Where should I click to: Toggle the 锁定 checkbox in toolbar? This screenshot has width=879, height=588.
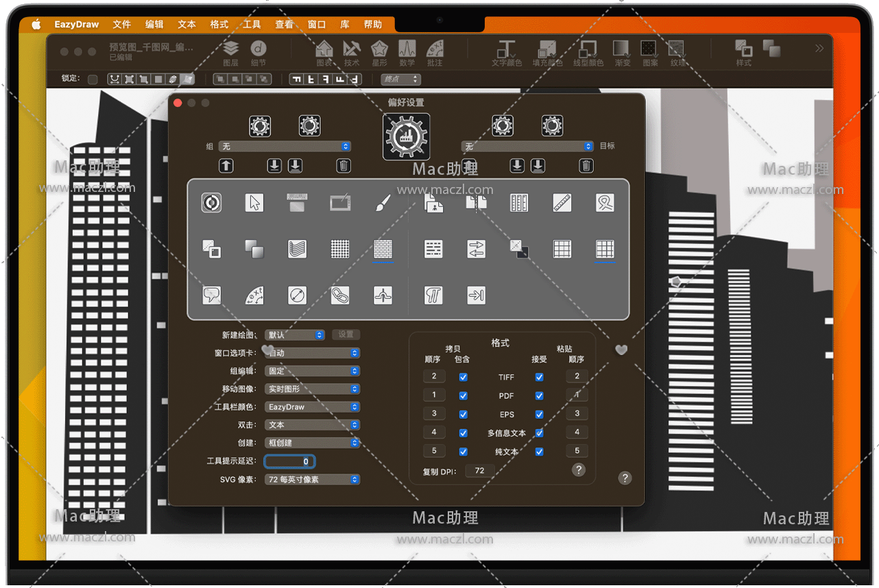pos(93,79)
